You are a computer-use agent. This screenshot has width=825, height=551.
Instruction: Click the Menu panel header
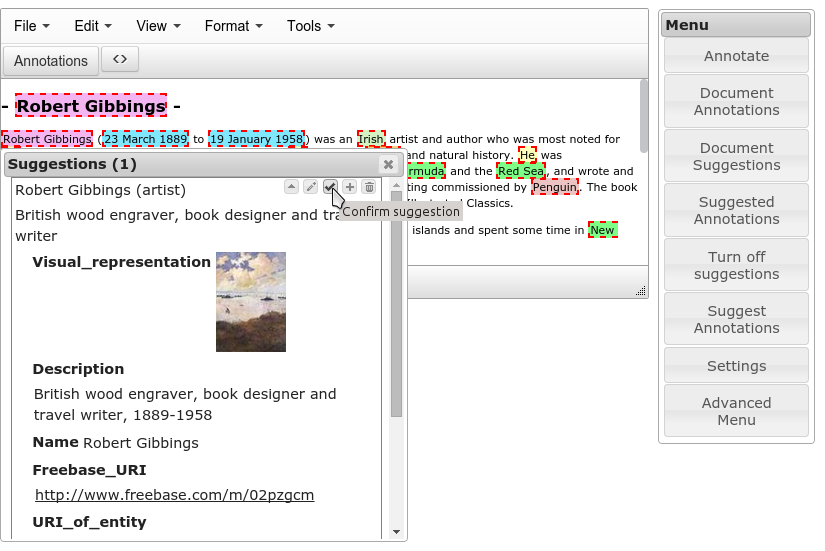coord(736,25)
